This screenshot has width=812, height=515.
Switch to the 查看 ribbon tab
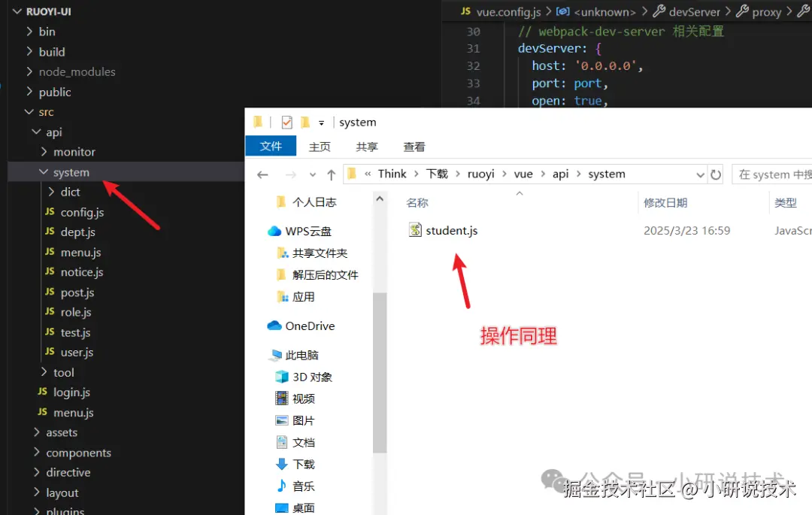(x=414, y=147)
